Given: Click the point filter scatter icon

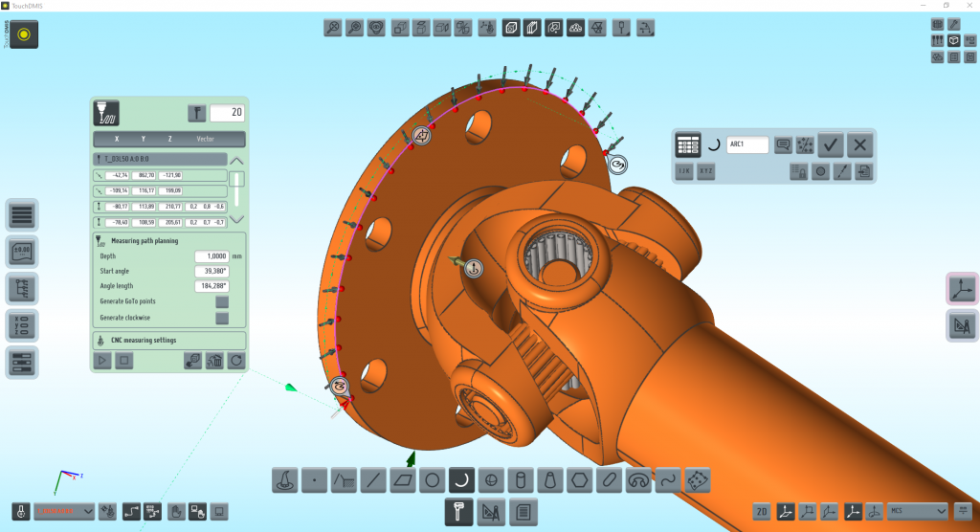Looking at the screenshot, I should point(805,145).
